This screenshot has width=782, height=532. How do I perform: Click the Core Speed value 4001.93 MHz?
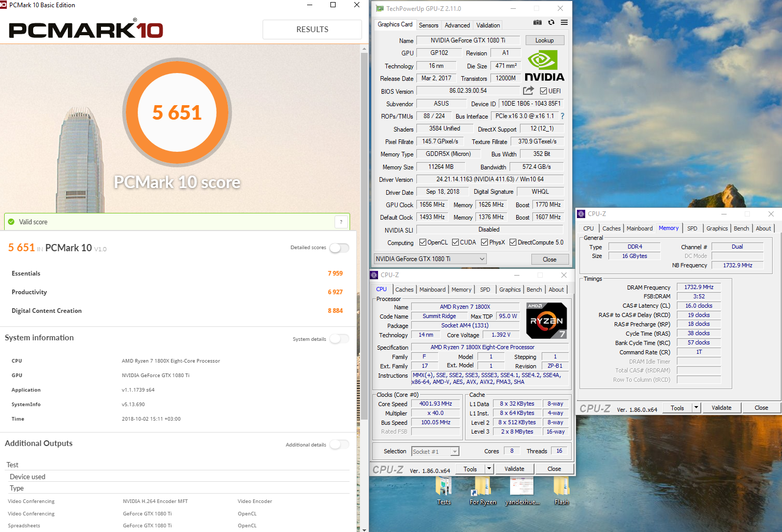point(436,404)
